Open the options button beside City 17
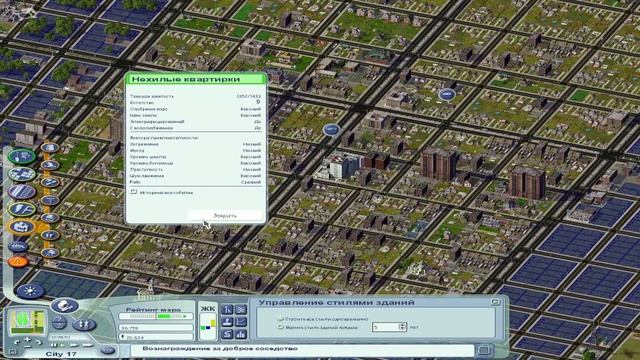This screenshot has width=640, height=360. (x=107, y=350)
